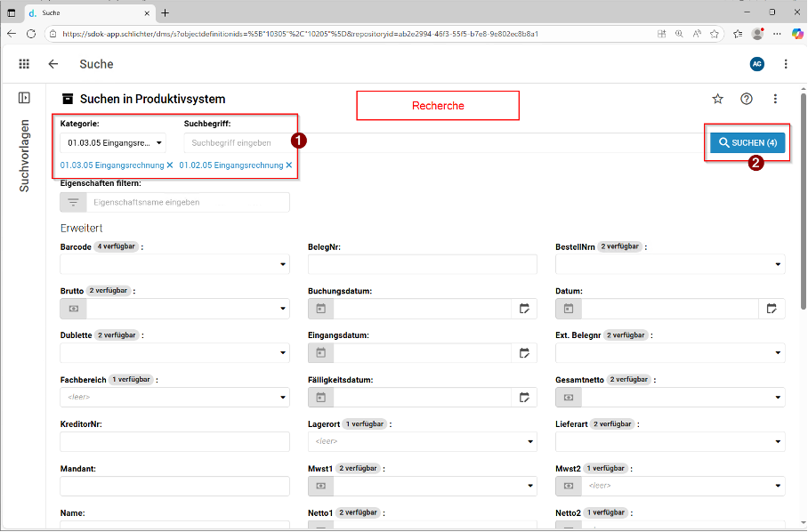The width and height of the screenshot is (808, 532).
Task: Select the 01.03.05 Eingangsrechnung chip label
Action: pos(112,165)
